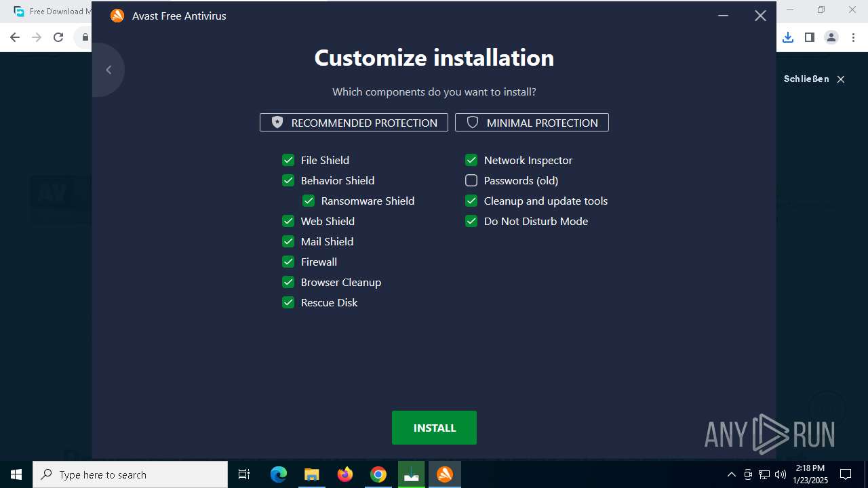Click the X next to Schließen
The image size is (868, 488).
841,79
